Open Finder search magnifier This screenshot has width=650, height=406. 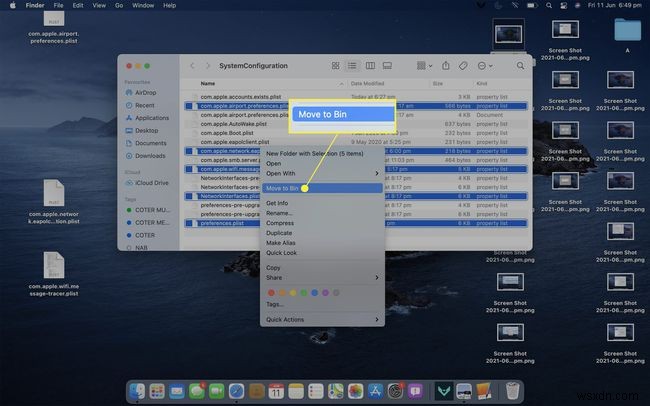tap(520, 66)
